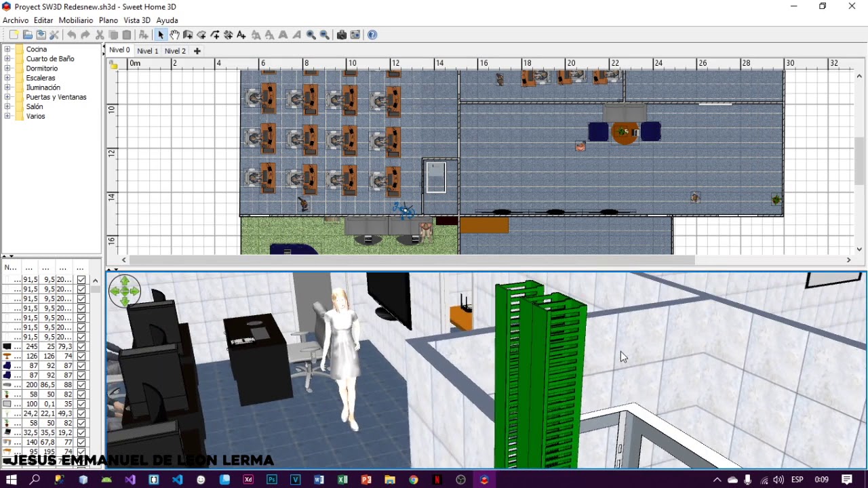Click the Copy toolbar icon
Screen dimensions: 868x488
113,35
